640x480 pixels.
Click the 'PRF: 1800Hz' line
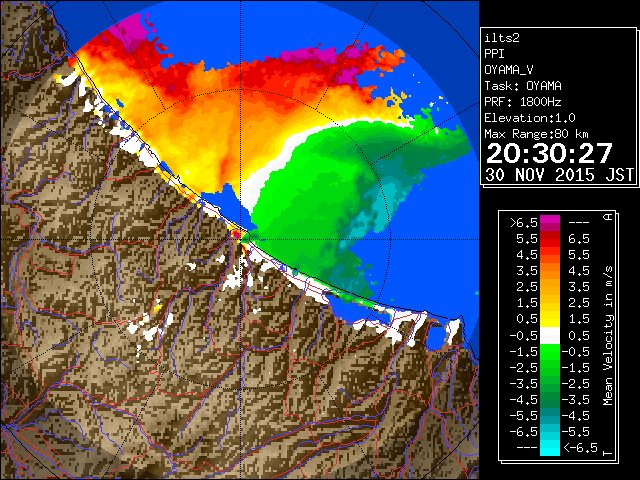tap(523, 102)
